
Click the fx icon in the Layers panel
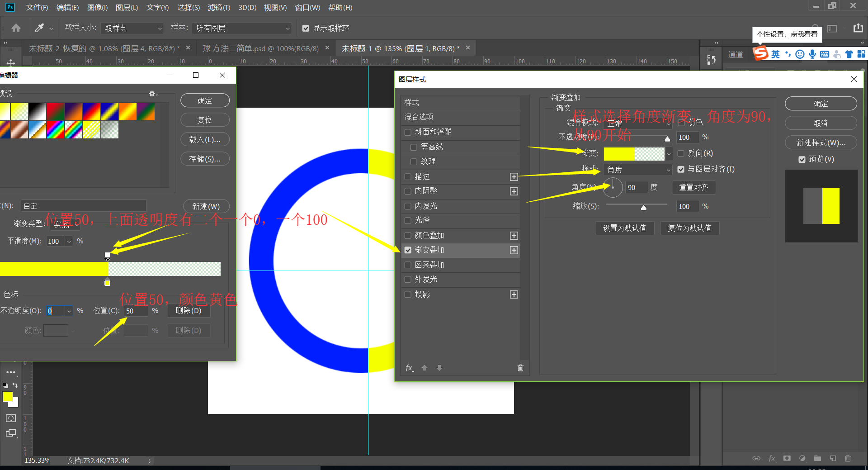[x=772, y=458]
